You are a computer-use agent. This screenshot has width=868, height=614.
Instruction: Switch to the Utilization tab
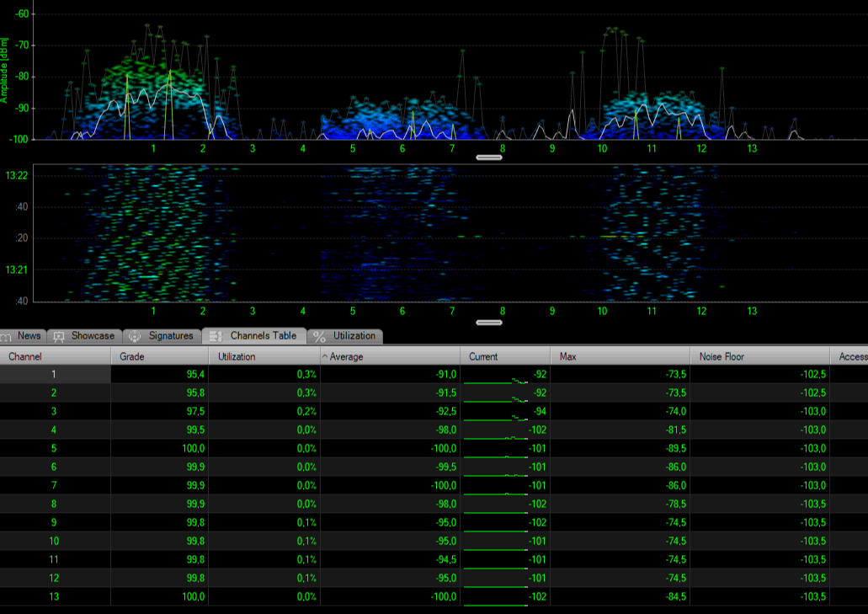(345, 336)
